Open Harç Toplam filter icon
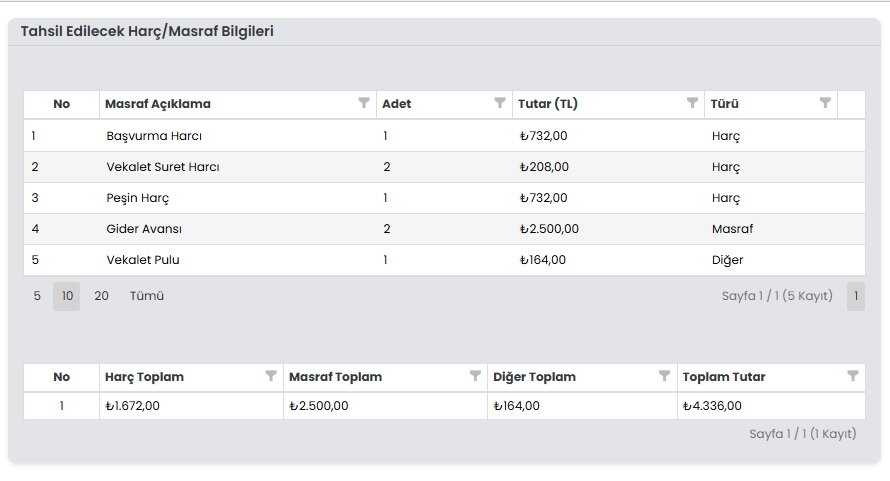Viewport: 890px width, 481px height. click(x=270, y=376)
